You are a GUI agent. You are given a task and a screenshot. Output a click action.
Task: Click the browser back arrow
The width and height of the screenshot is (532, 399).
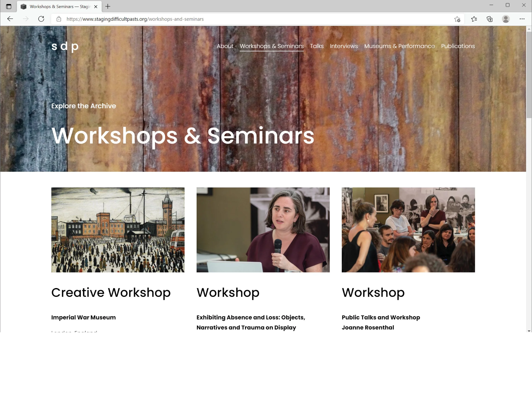tap(10, 19)
